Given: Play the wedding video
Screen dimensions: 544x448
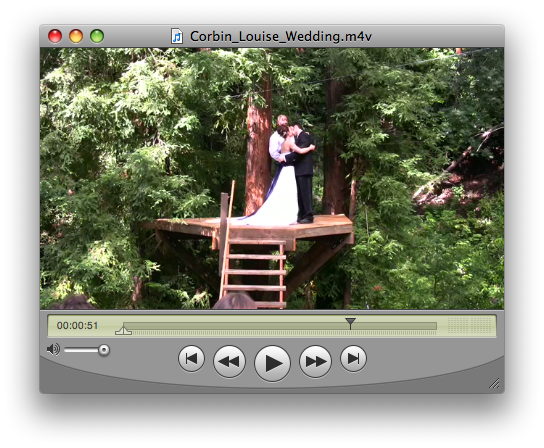Looking at the screenshot, I should (x=272, y=363).
